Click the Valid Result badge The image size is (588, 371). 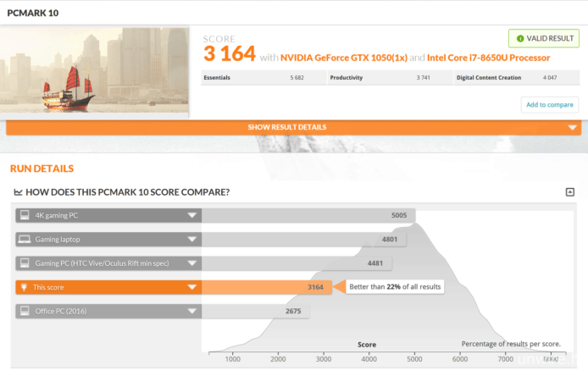click(x=543, y=38)
